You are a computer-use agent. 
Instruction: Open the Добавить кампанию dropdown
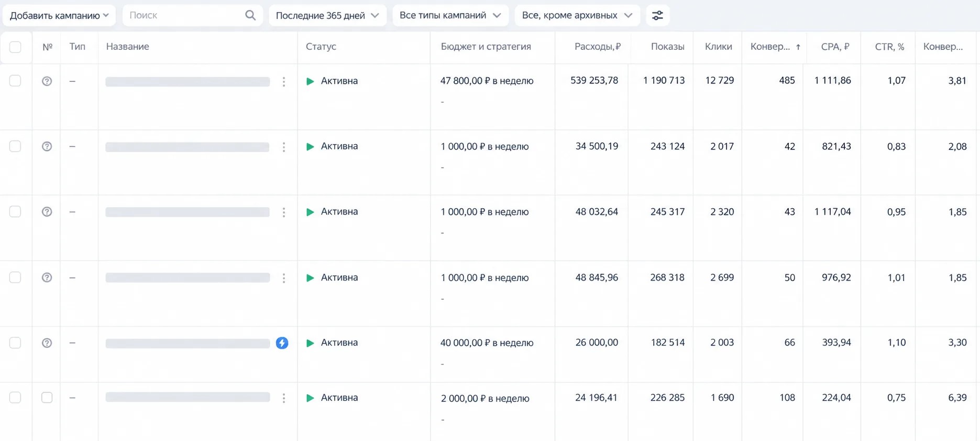[x=59, y=15]
